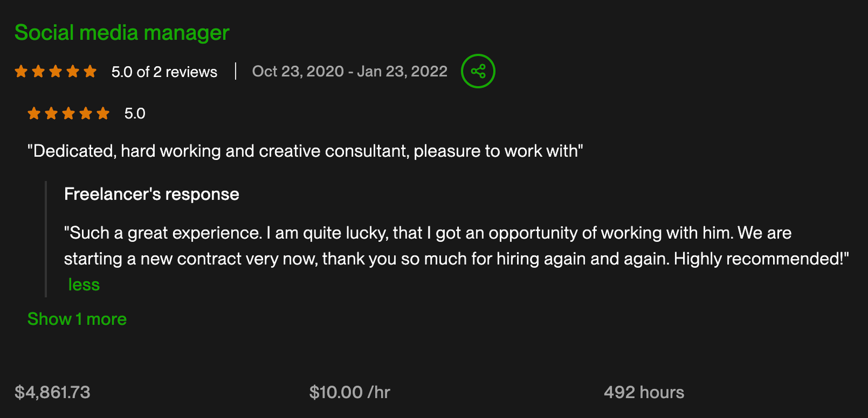The image size is (868, 418).
Task: Click the 5.0 score beside the review stars
Action: point(135,113)
